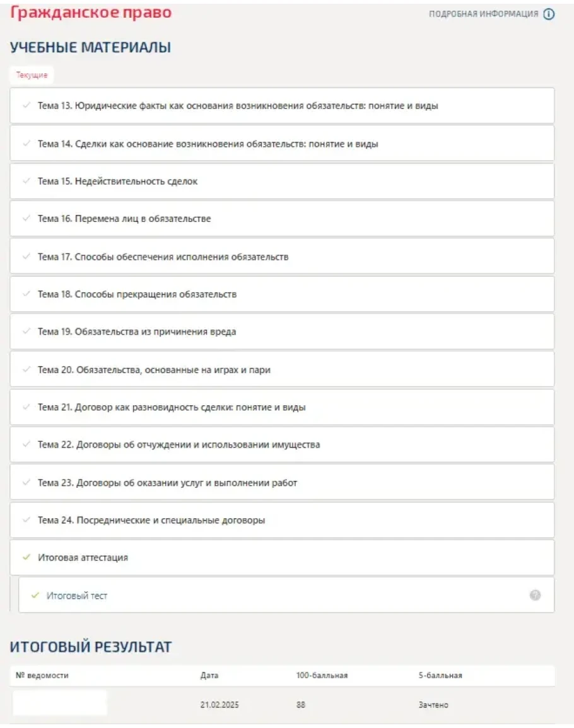Open Тема 20 on играх и пари
Image resolution: width=574 pixels, height=728 pixels.
click(x=154, y=369)
